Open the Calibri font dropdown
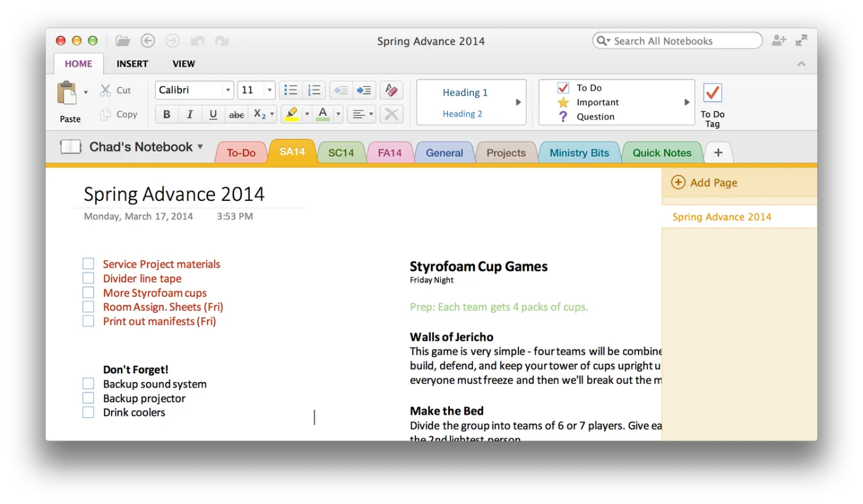The image size is (863, 504). 227,90
